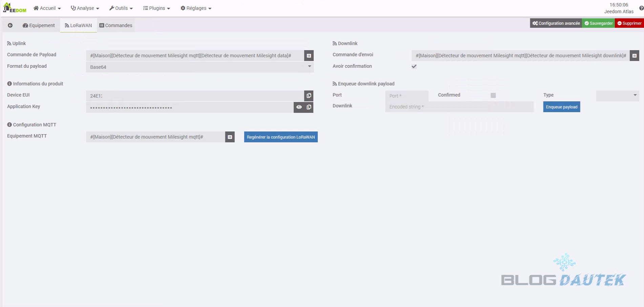Expand the Format du payload dropdown
The width and height of the screenshot is (644, 307).
click(x=200, y=67)
